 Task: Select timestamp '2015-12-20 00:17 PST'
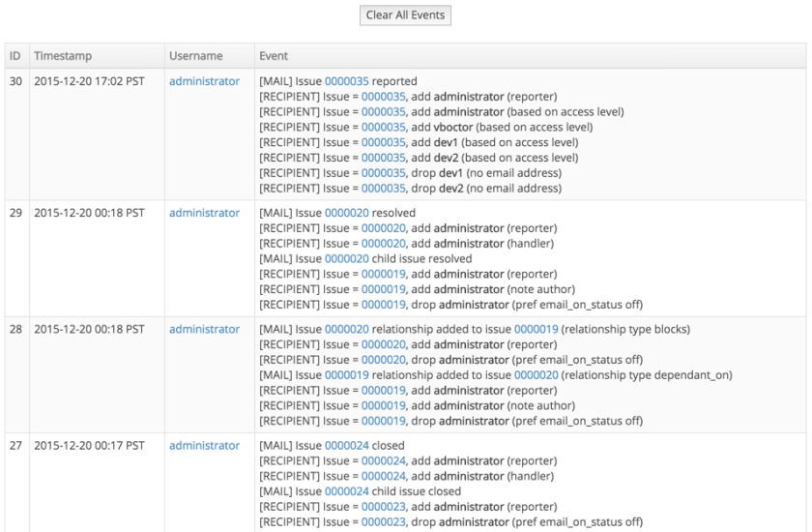pos(89,446)
